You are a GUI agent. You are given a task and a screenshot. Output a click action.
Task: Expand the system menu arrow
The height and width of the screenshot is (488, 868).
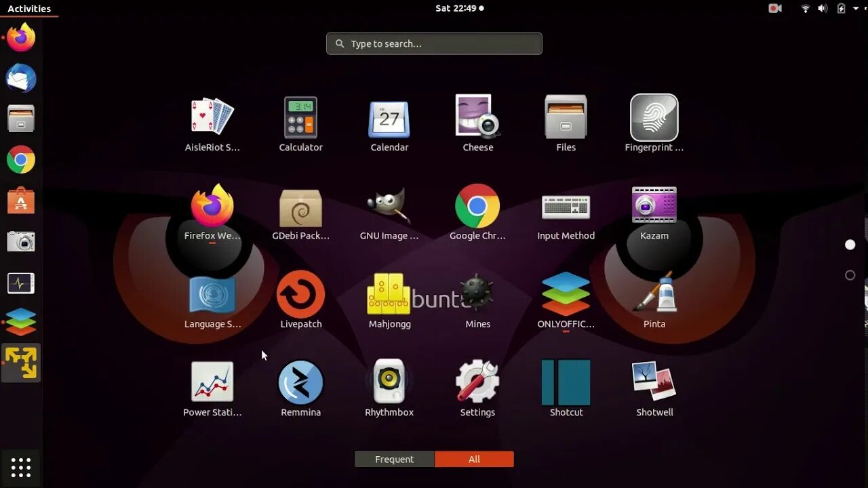tap(856, 9)
